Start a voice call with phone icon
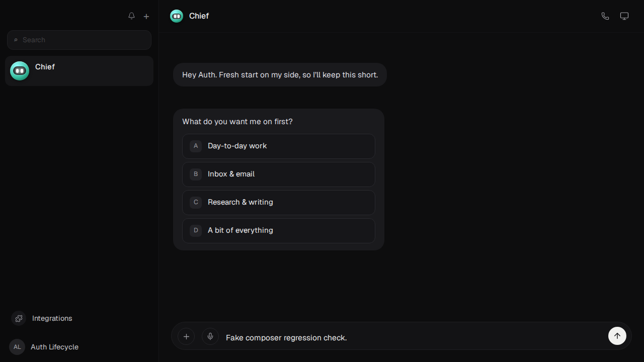This screenshot has width=644, height=362. pyautogui.click(x=605, y=16)
